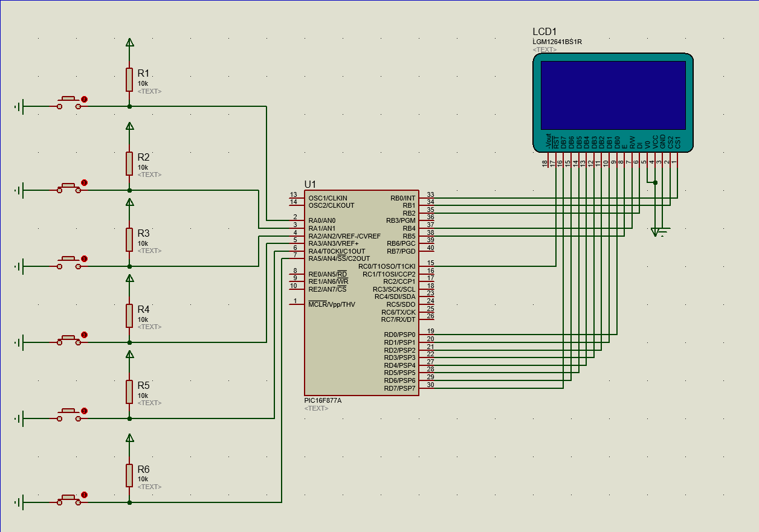Click the RD7/PSP7 pin label
The image size is (759, 532).
click(x=399, y=388)
